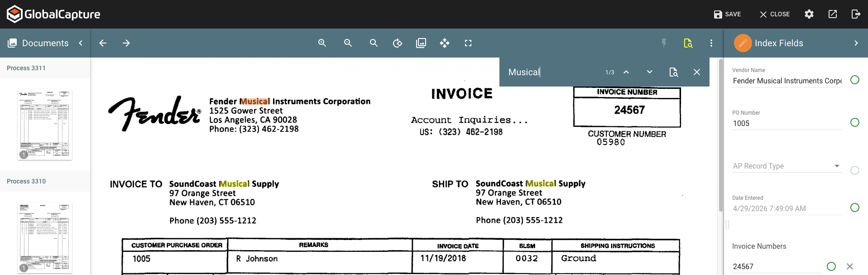Click purchase order value 1005 on invoice
Image resolution: width=868 pixels, height=275 pixels.
pyautogui.click(x=141, y=259)
